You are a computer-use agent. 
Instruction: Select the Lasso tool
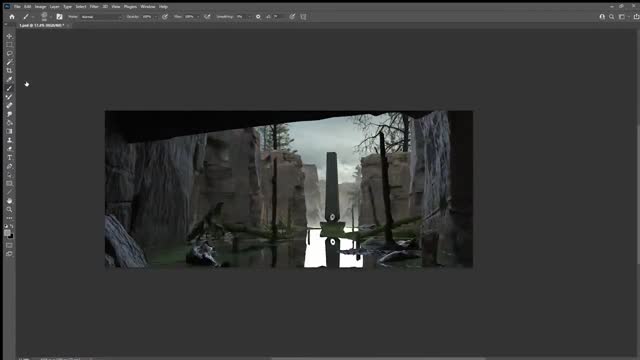9,53
